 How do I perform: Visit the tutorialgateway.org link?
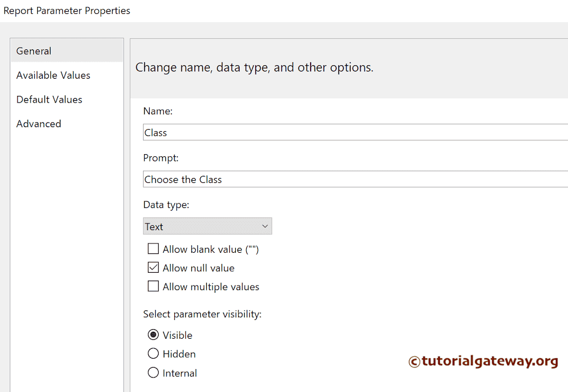[x=488, y=362]
